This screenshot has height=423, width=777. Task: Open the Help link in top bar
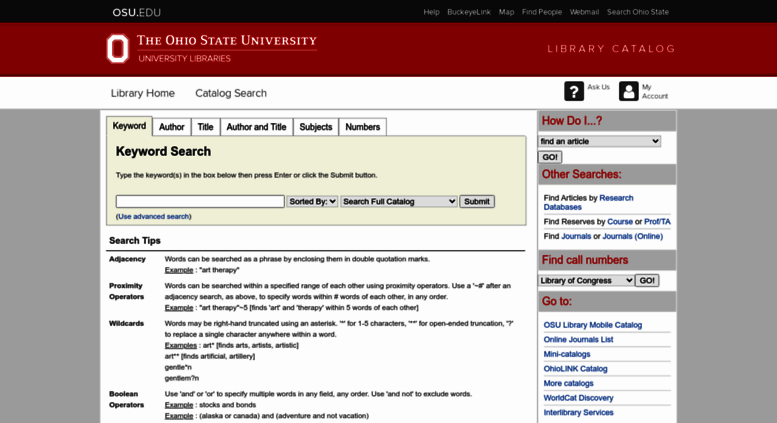431,12
